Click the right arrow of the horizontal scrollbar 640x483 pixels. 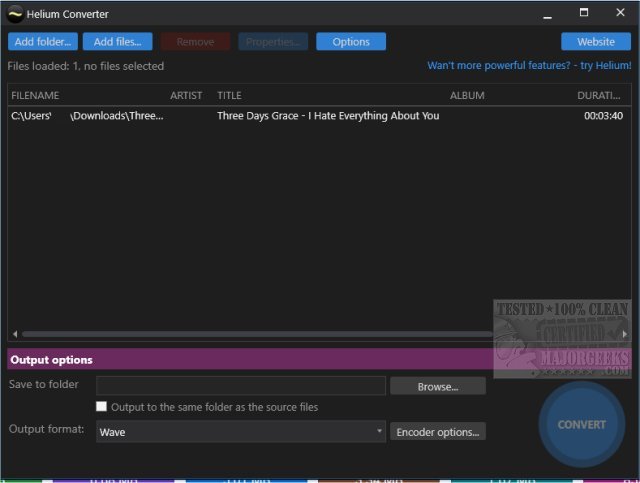624,334
